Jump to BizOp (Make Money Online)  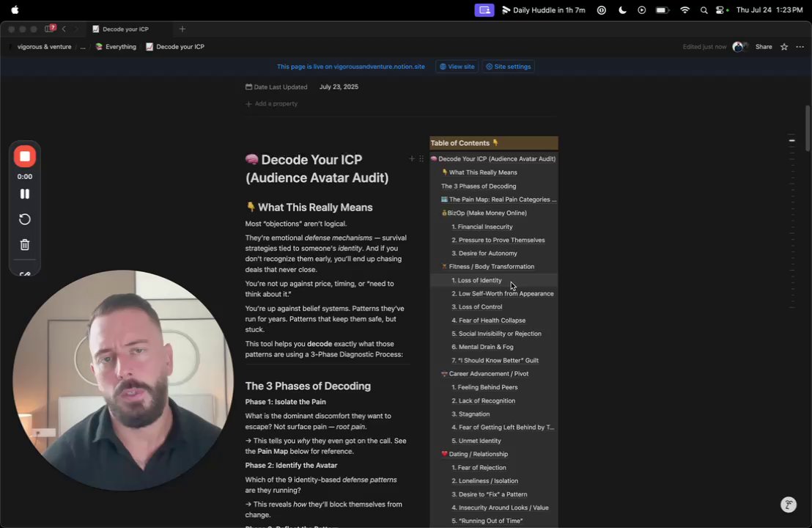point(484,213)
